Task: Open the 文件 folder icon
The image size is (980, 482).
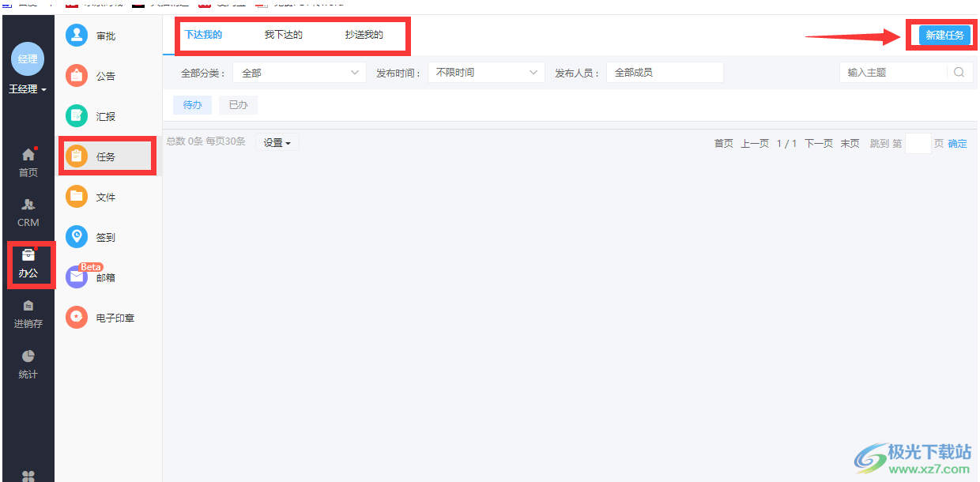Action: [x=77, y=197]
